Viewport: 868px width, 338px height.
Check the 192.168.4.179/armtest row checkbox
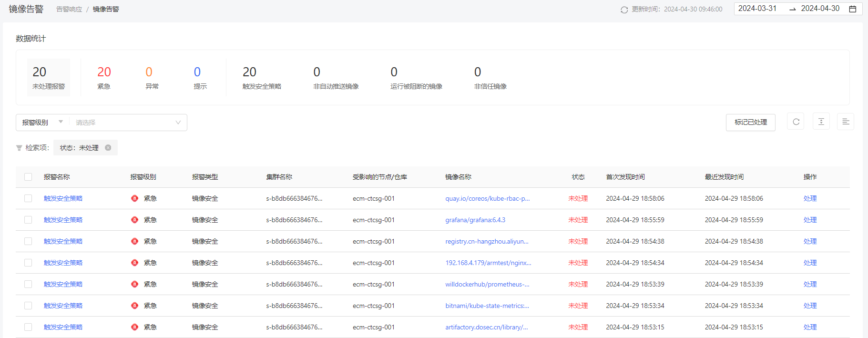(28, 263)
